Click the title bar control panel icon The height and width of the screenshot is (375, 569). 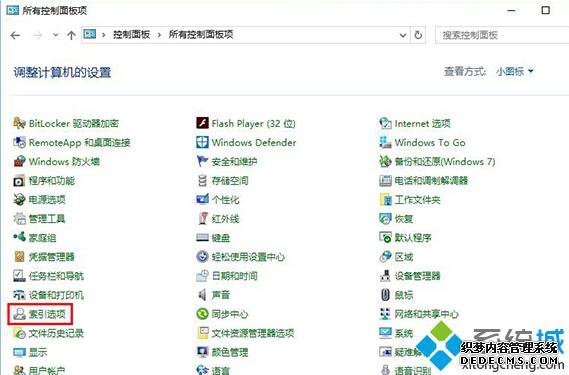[x=12, y=10]
